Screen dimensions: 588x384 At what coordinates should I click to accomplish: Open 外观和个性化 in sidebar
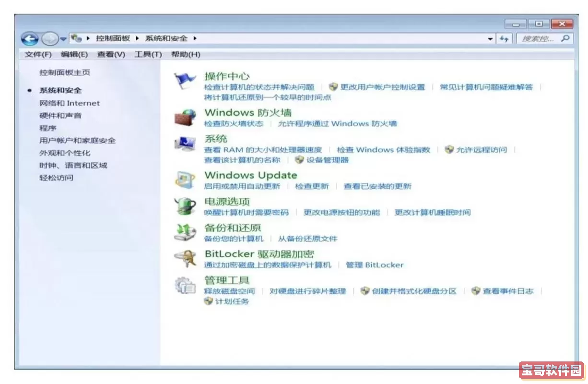click(x=65, y=153)
